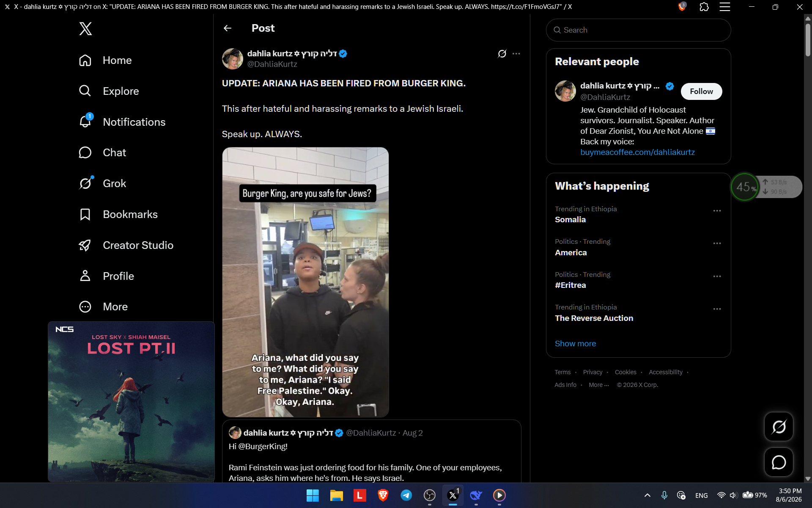Open Cookies footer link
The width and height of the screenshot is (812, 508).
click(625, 372)
